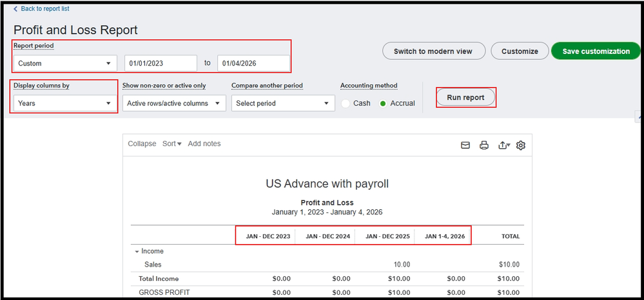Open report settings gear icon
644x300 pixels.
coord(521,145)
